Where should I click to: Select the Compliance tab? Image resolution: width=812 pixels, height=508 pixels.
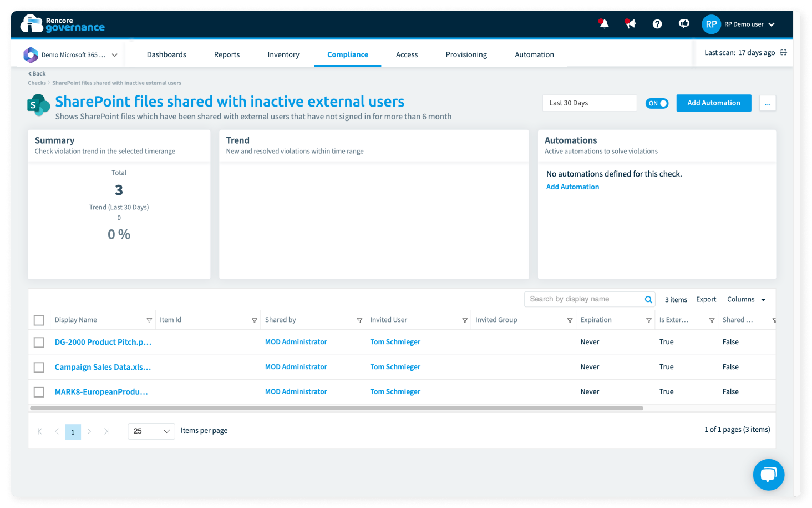(x=348, y=54)
